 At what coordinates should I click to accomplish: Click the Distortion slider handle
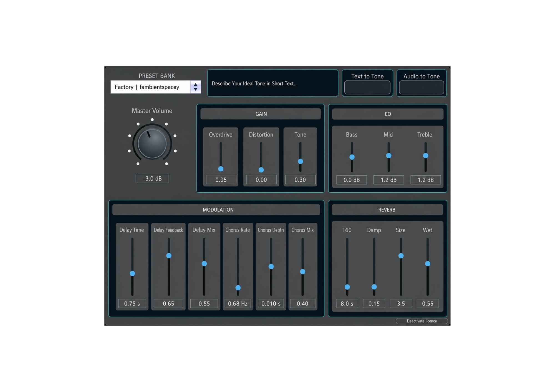pyautogui.click(x=261, y=170)
